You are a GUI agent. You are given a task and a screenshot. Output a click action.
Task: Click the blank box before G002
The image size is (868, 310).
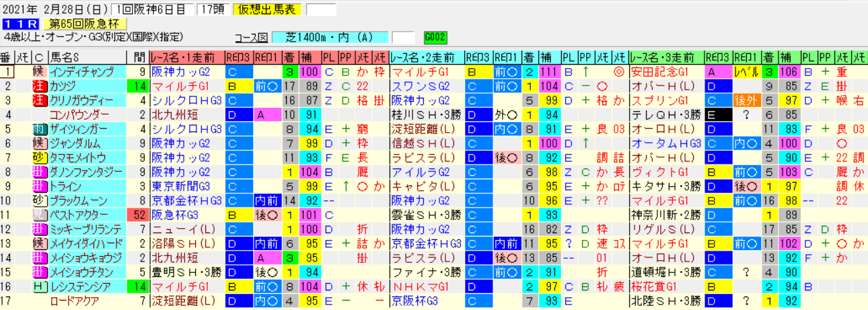[404, 36]
